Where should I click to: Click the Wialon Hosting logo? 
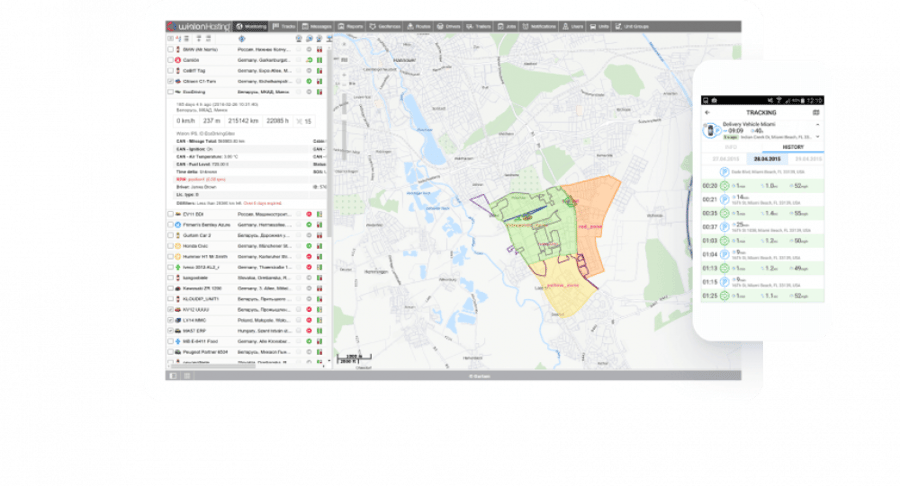pos(199,26)
